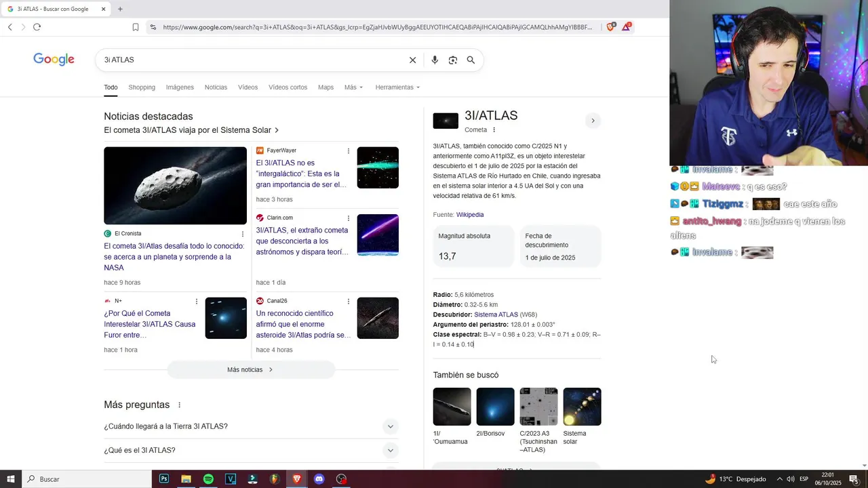868x488 pixels.
Task: Click the browser back arrow
Action: pyautogui.click(x=9, y=27)
